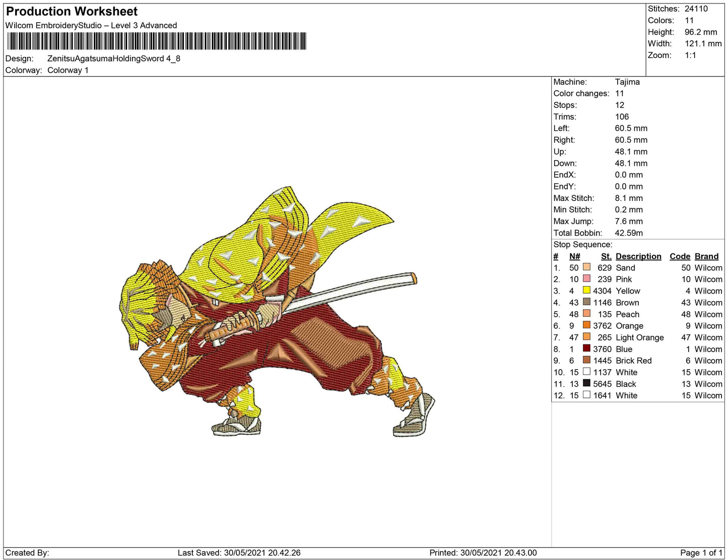Click the Min Stitch value 0.2 mm
Image resolution: width=728 pixels, height=560 pixels.
(629, 209)
